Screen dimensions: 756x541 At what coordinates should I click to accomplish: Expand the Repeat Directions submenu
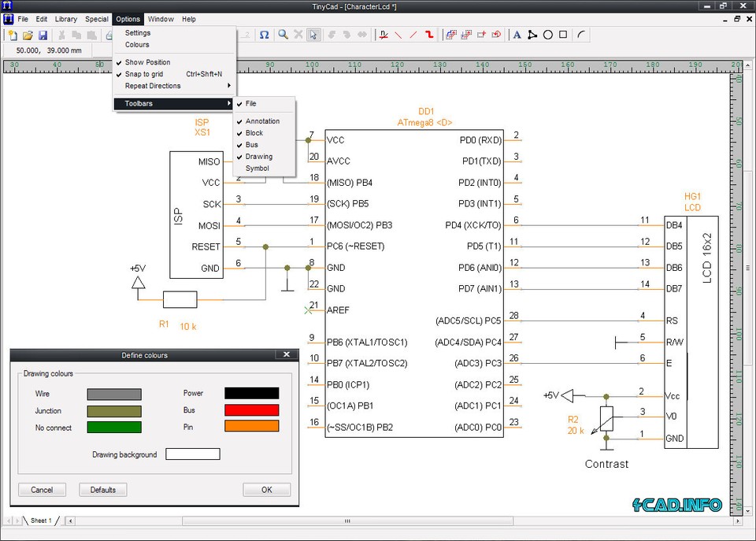click(x=152, y=85)
